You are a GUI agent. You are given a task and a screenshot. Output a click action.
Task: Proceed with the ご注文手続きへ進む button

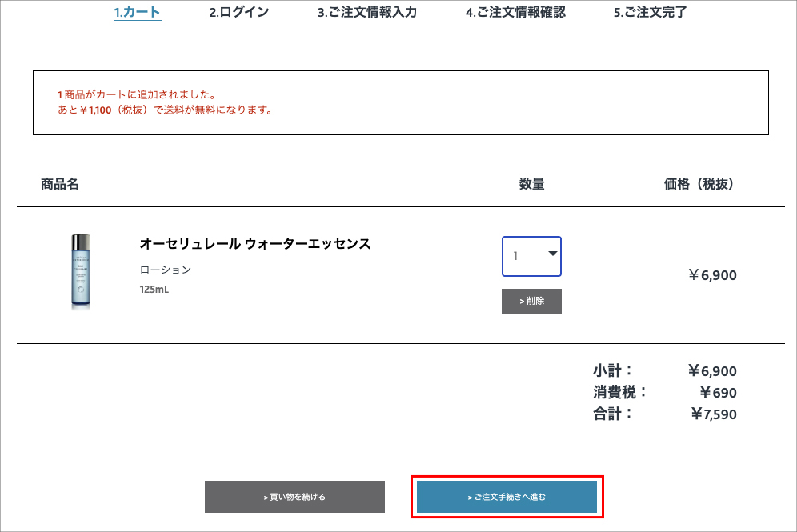tap(507, 497)
